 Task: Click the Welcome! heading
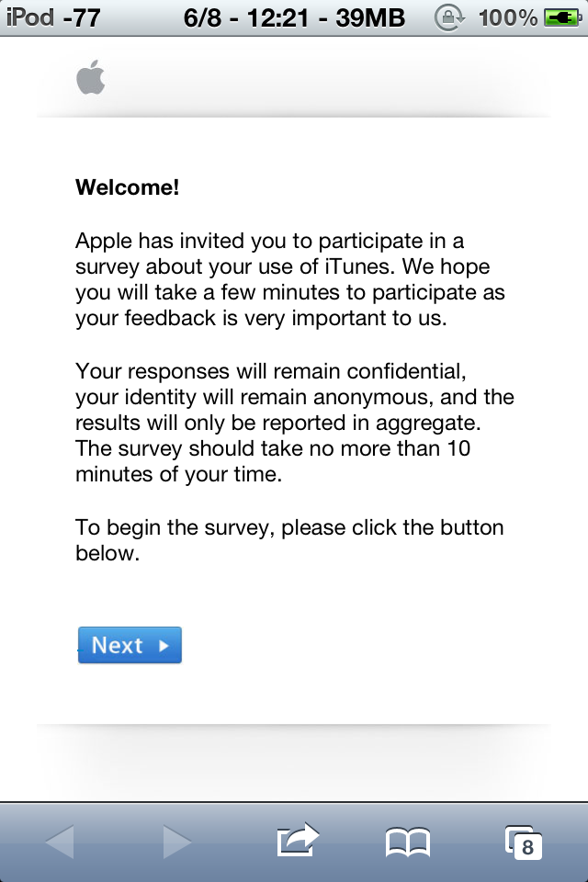point(127,187)
